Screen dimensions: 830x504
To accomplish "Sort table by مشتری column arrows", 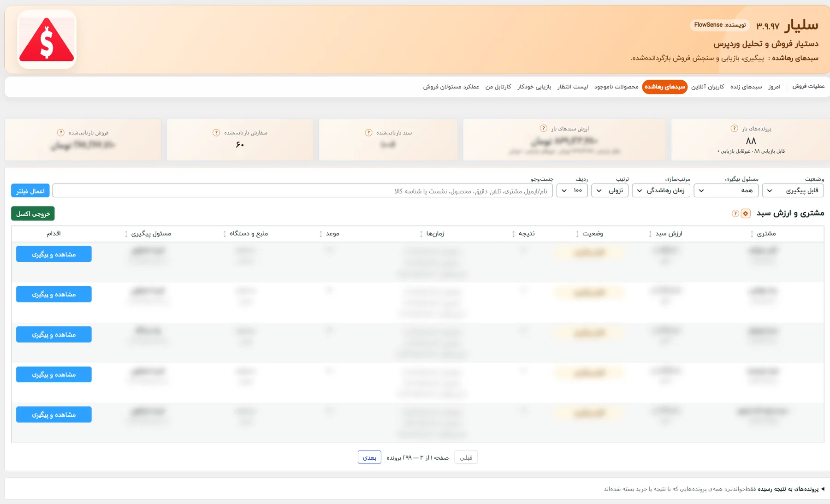I will (x=752, y=234).
